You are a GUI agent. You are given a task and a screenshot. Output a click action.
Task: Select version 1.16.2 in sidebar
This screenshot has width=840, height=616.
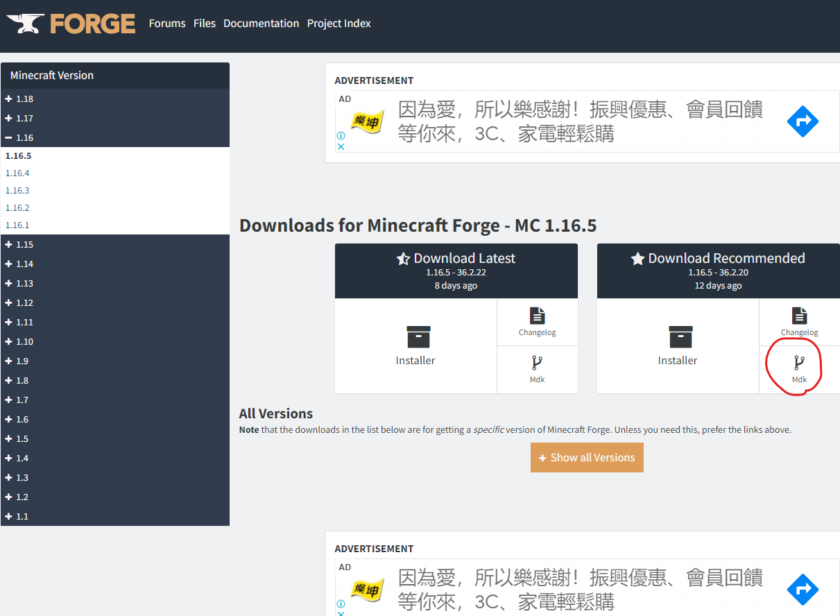17,208
